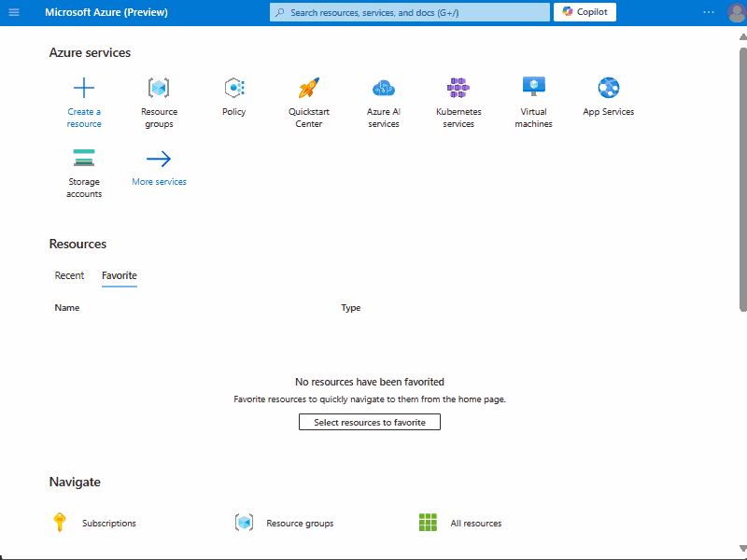Image resolution: width=747 pixels, height=560 pixels.
Task: Open the Kubernetes services icon
Action: [x=458, y=89]
